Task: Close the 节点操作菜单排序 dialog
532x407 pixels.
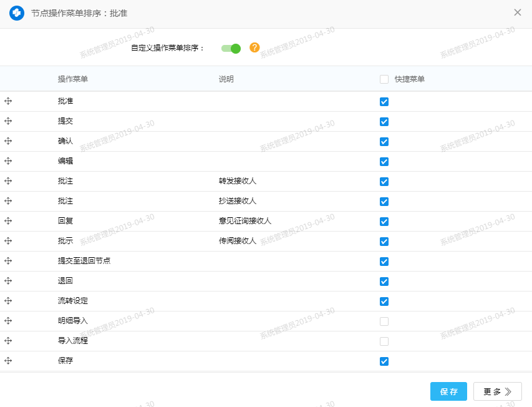Action: (x=518, y=12)
